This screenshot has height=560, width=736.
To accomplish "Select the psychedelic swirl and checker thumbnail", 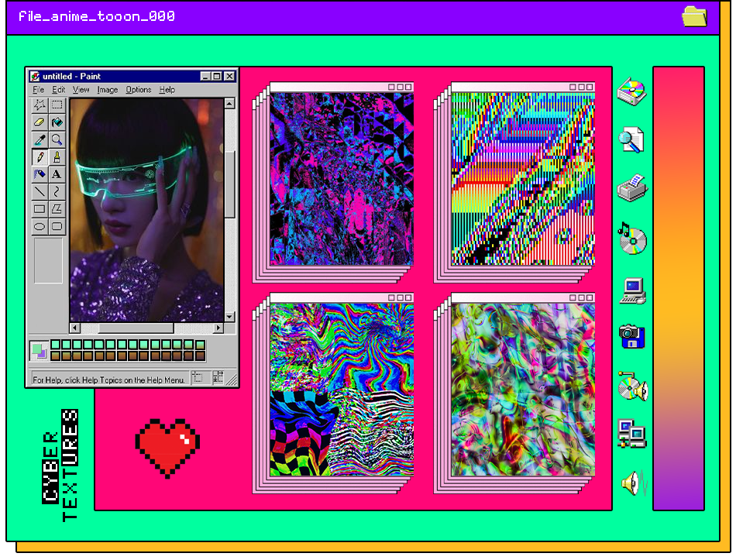I will click(x=342, y=390).
